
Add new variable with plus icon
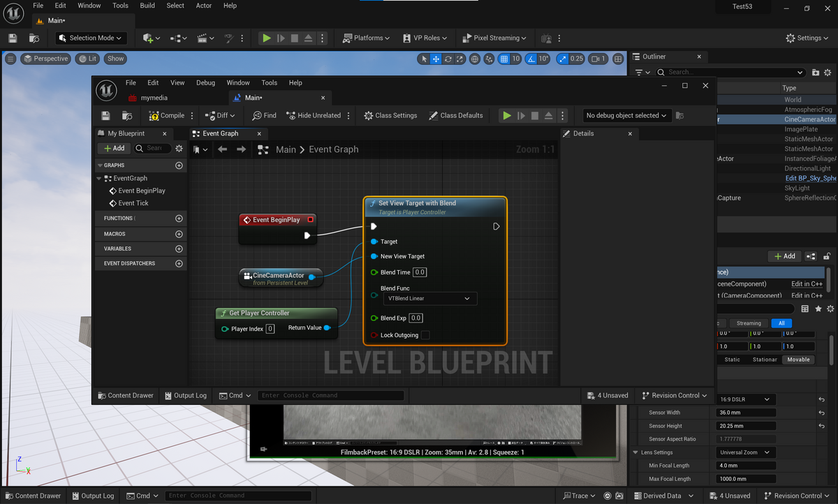[179, 249]
